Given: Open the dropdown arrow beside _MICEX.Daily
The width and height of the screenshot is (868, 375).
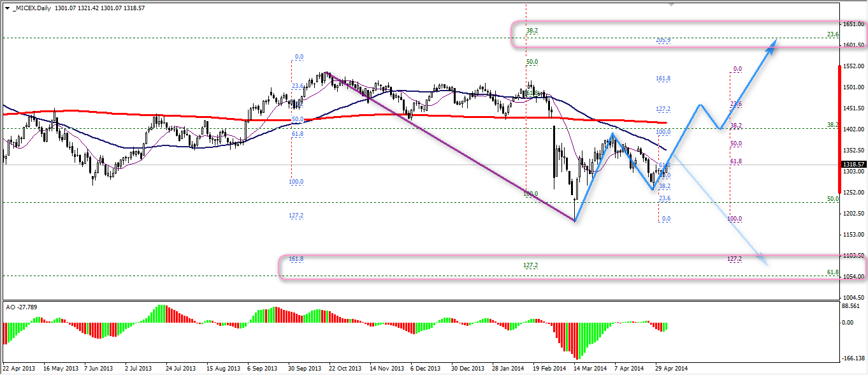Looking at the screenshot, I should click(7, 7).
